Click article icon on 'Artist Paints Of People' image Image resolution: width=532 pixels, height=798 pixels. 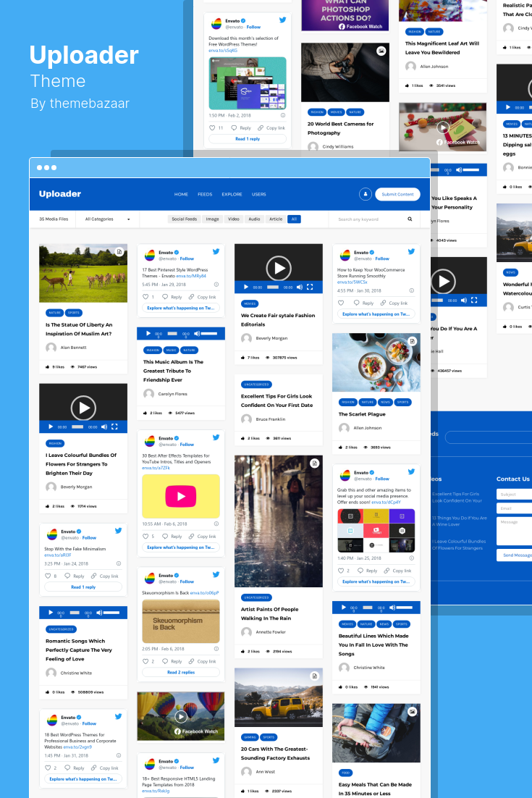[x=315, y=463]
